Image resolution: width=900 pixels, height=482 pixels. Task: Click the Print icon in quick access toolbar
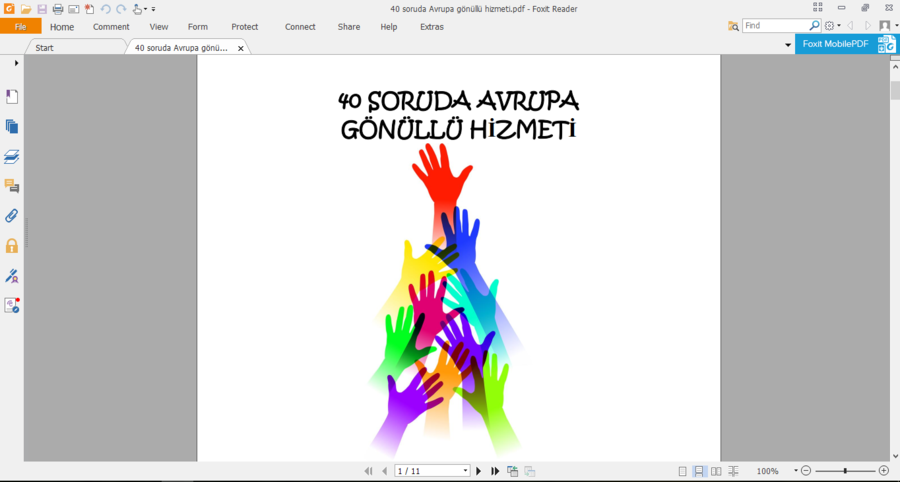[x=58, y=9]
